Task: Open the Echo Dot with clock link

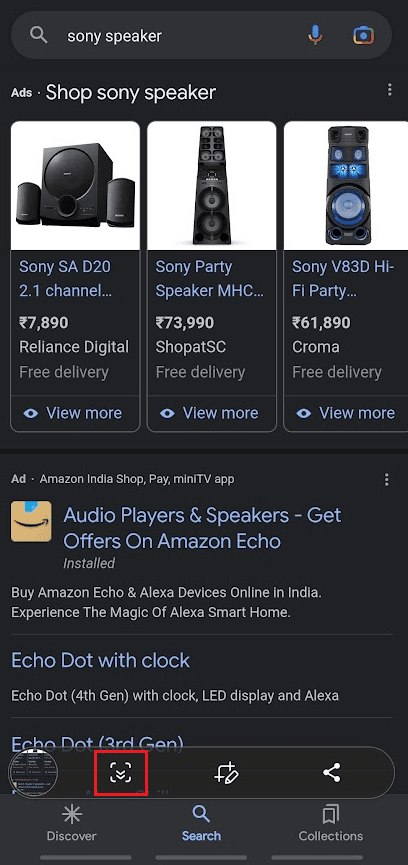Action: point(100,660)
